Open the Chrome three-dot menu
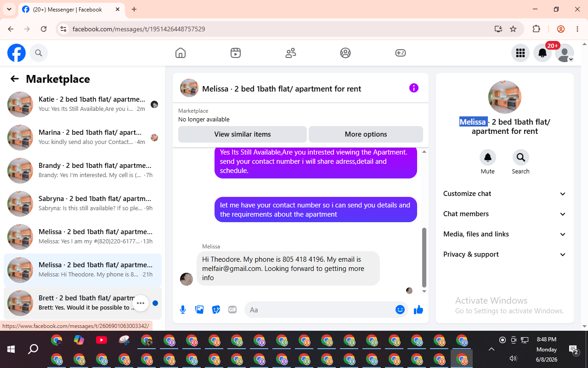Screen dimensions: 588x368 click(577, 29)
